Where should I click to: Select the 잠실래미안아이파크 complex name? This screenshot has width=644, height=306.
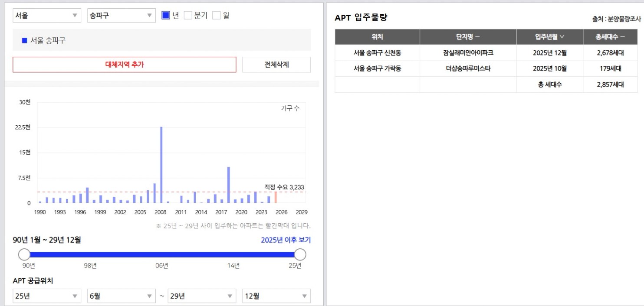click(468, 53)
